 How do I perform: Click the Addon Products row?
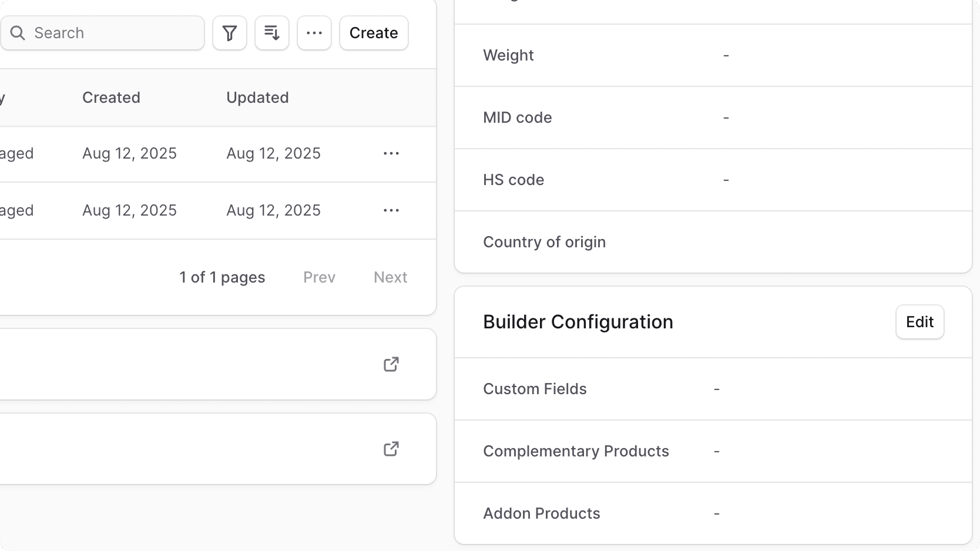[x=541, y=513]
